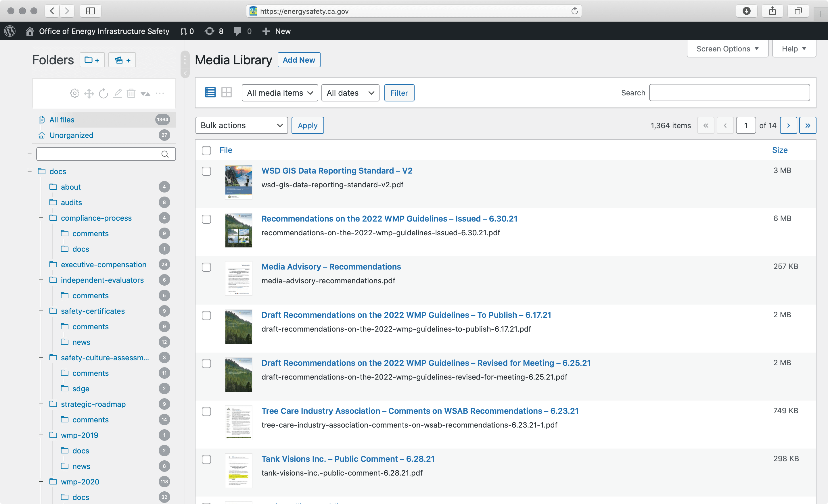Click the move/drag icon in folders toolbar
This screenshot has height=504, width=828.
pyautogui.click(x=89, y=93)
